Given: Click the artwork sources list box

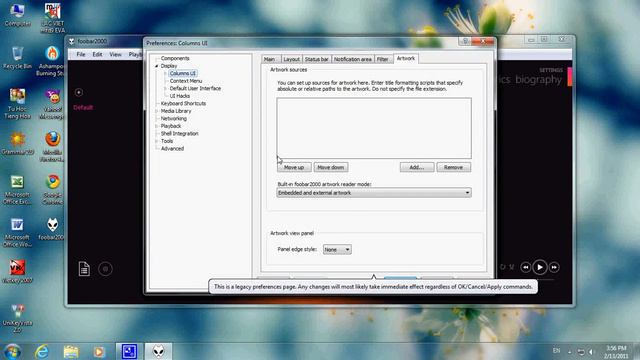Looking at the screenshot, I should point(374,128).
